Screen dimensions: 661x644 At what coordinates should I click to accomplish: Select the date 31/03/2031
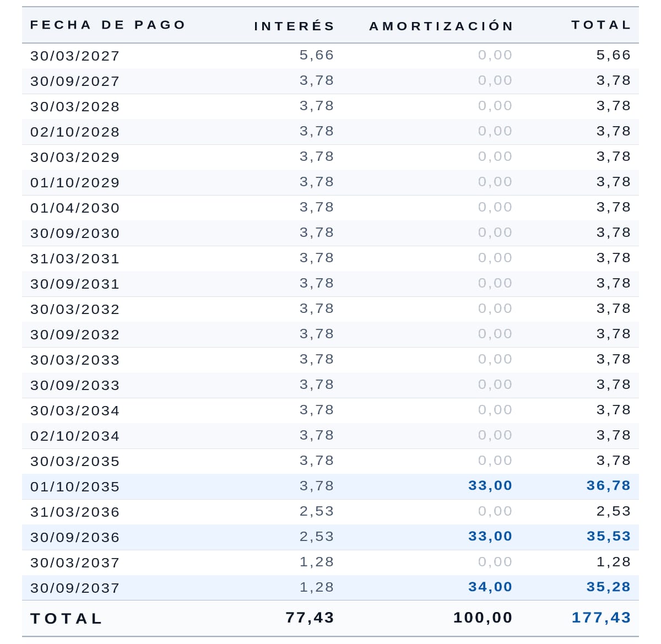(75, 258)
